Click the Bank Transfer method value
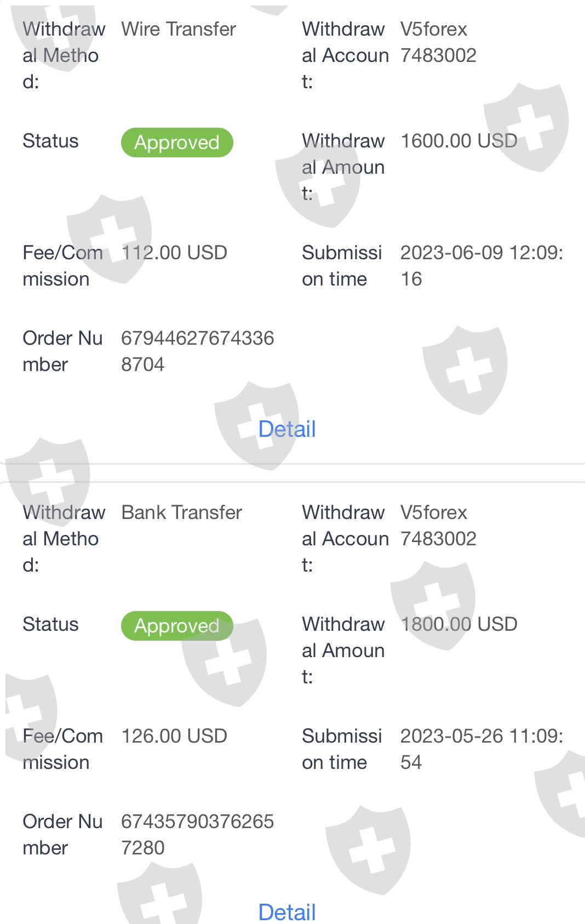The height and width of the screenshot is (924, 585). [181, 512]
